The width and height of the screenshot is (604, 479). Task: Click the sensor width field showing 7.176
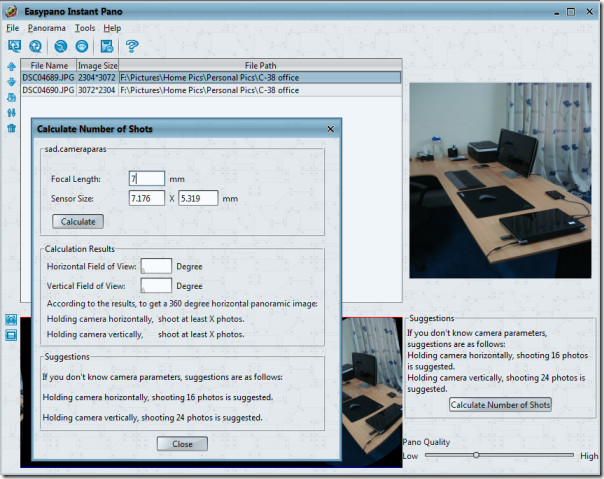[x=147, y=198]
